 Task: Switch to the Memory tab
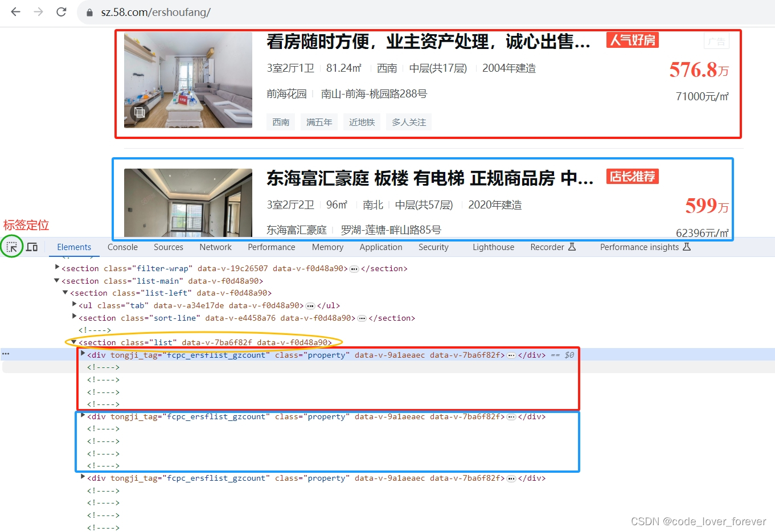coord(327,247)
